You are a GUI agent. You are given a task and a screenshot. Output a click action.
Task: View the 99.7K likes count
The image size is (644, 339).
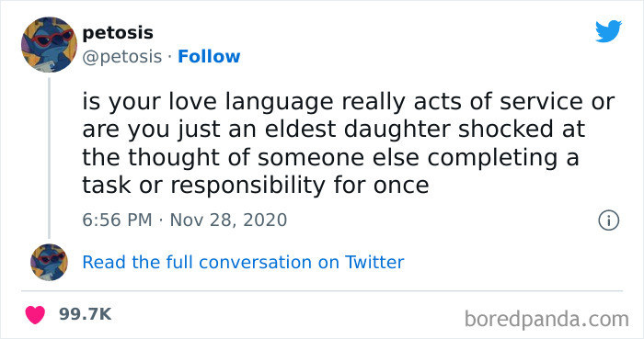click(85, 314)
